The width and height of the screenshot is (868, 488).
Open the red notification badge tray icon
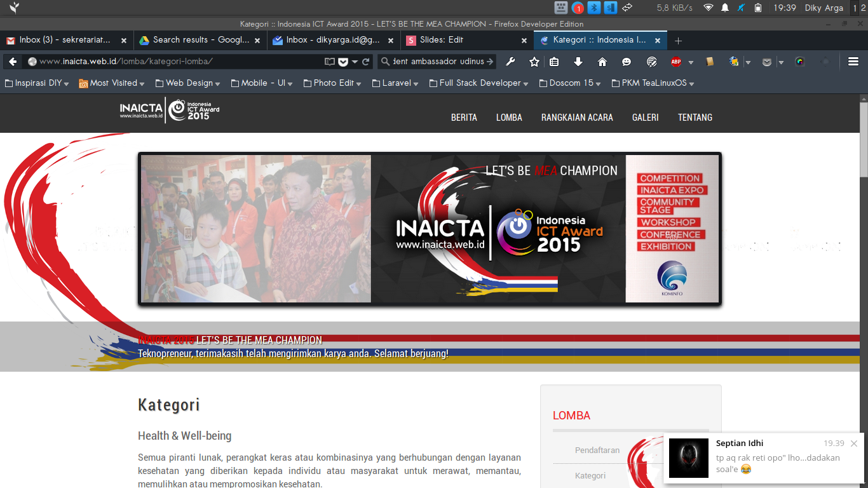578,8
